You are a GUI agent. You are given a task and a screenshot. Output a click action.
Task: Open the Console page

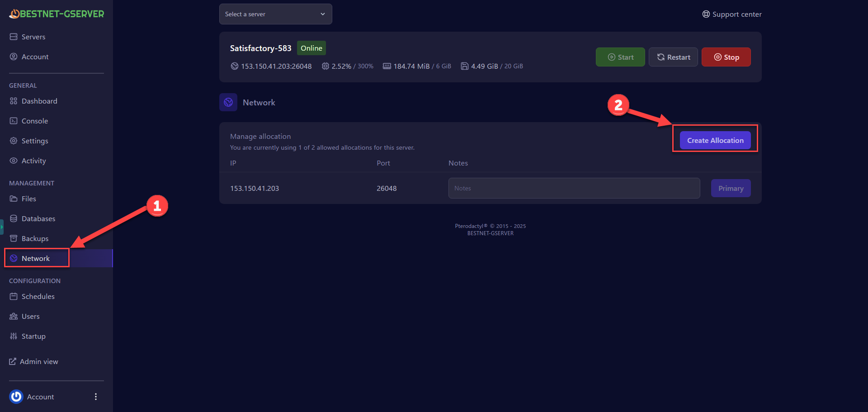35,121
